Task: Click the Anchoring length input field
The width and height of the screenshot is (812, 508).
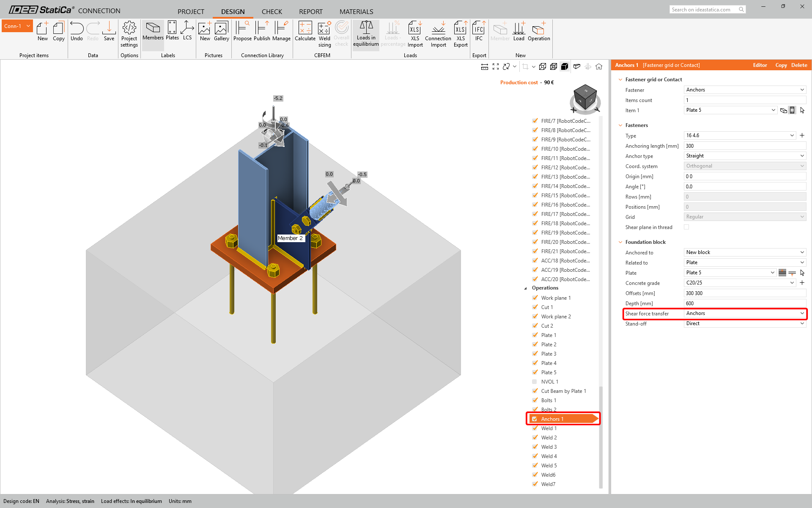Action: 744,146
